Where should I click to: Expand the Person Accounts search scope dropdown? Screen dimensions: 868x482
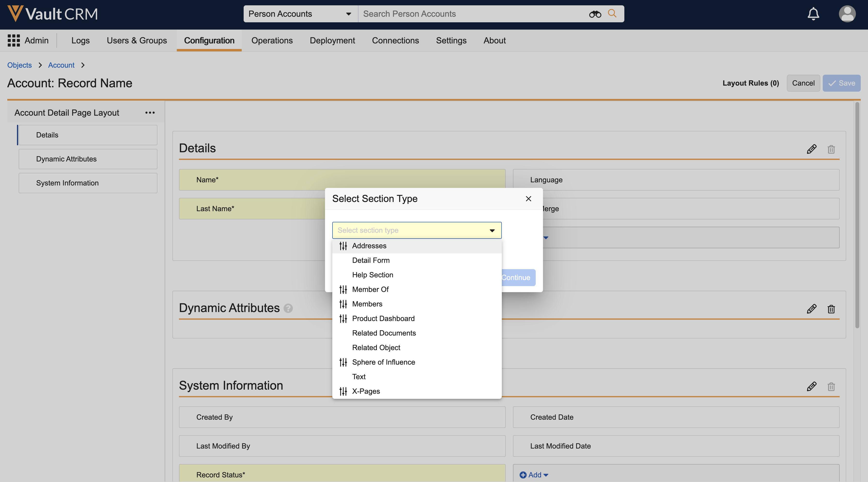(349, 14)
